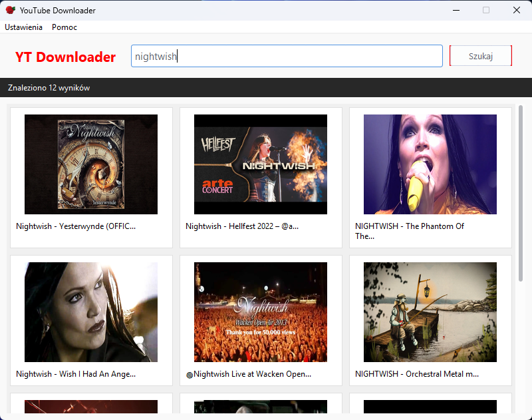This screenshot has height=420, width=532.
Task: Click the title 'NIGHTWISH - The Phantom Of The...'
Action: [x=409, y=231]
